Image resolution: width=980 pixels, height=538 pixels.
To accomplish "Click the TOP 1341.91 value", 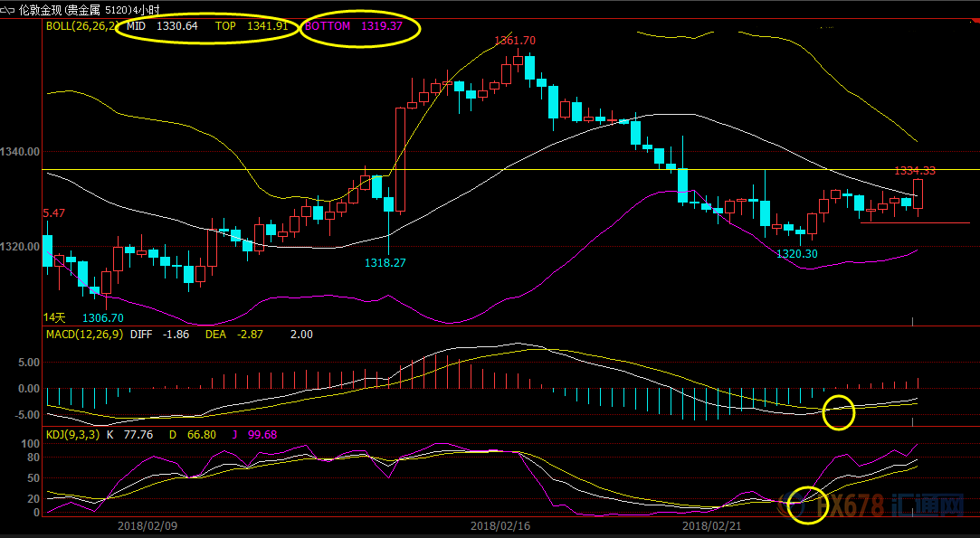I will 252,26.
